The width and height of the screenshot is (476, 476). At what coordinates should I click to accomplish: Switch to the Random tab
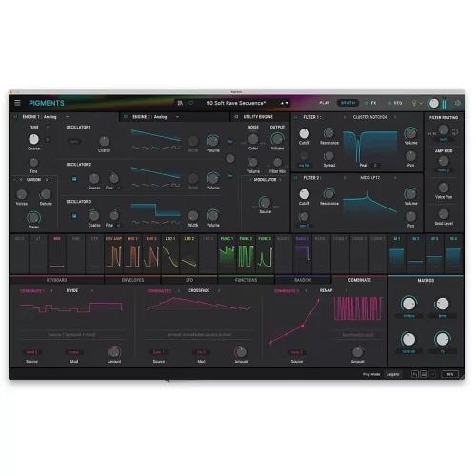(x=303, y=280)
